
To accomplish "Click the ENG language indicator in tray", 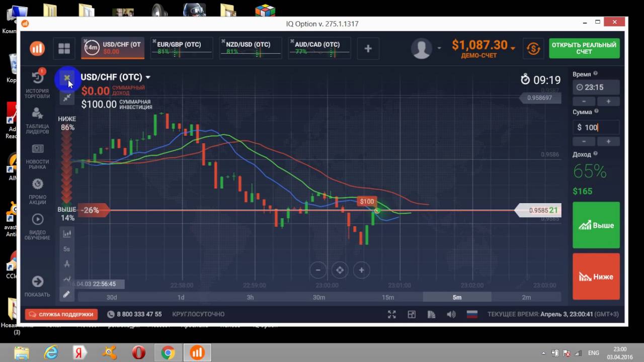I will [x=593, y=353].
